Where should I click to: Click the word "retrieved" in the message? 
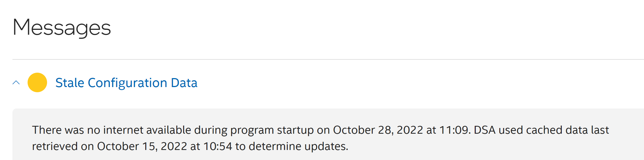tap(55, 146)
